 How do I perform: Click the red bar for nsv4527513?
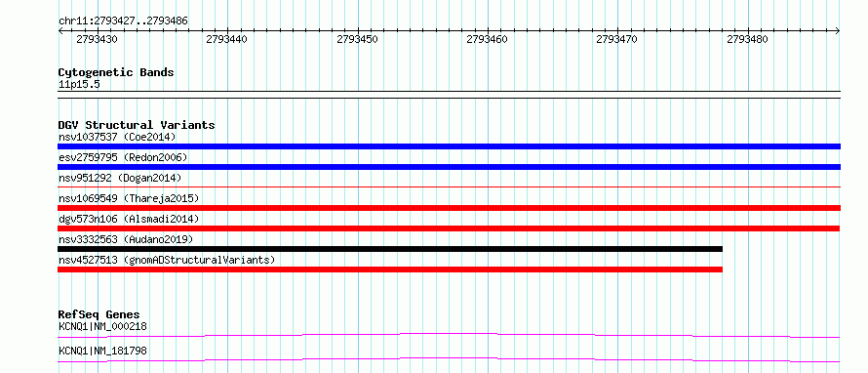click(x=390, y=269)
